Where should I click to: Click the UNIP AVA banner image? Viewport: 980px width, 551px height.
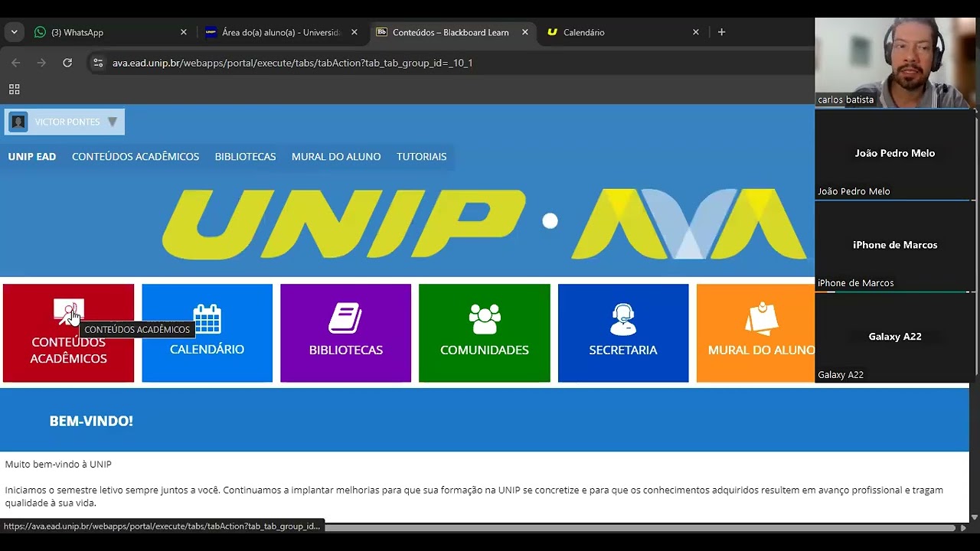click(484, 223)
